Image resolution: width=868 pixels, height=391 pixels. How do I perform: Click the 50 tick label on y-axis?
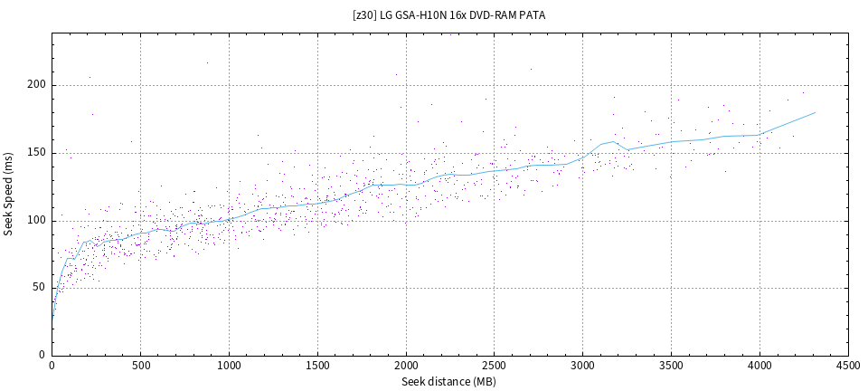pyautogui.click(x=39, y=288)
